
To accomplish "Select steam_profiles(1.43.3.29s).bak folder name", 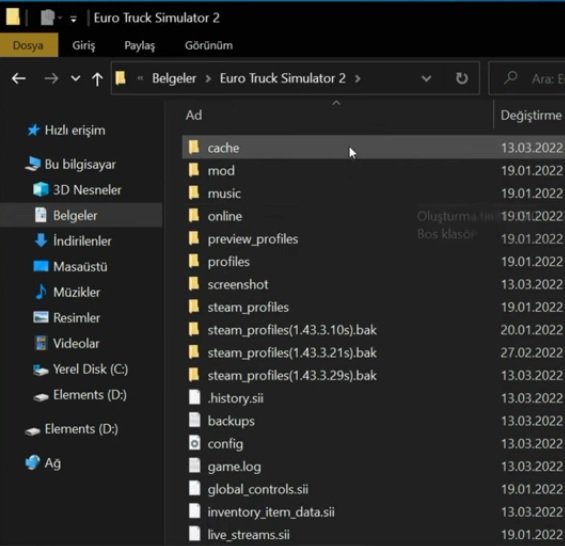I will coord(292,376).
